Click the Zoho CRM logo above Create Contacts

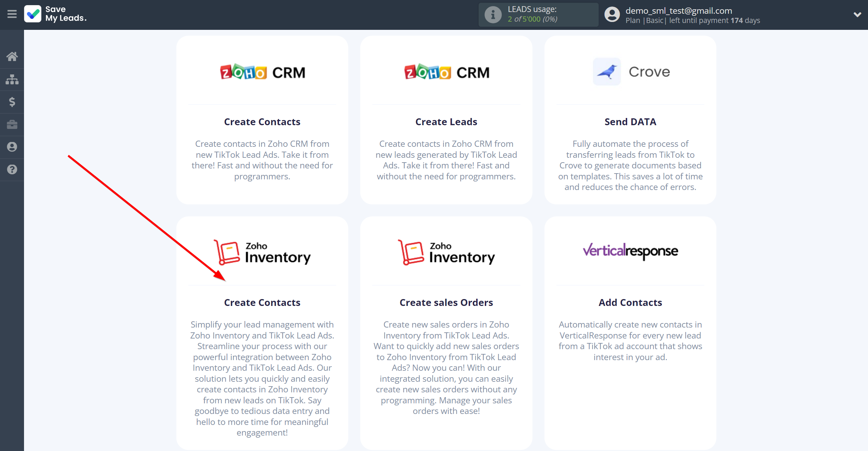click(262, 72)
